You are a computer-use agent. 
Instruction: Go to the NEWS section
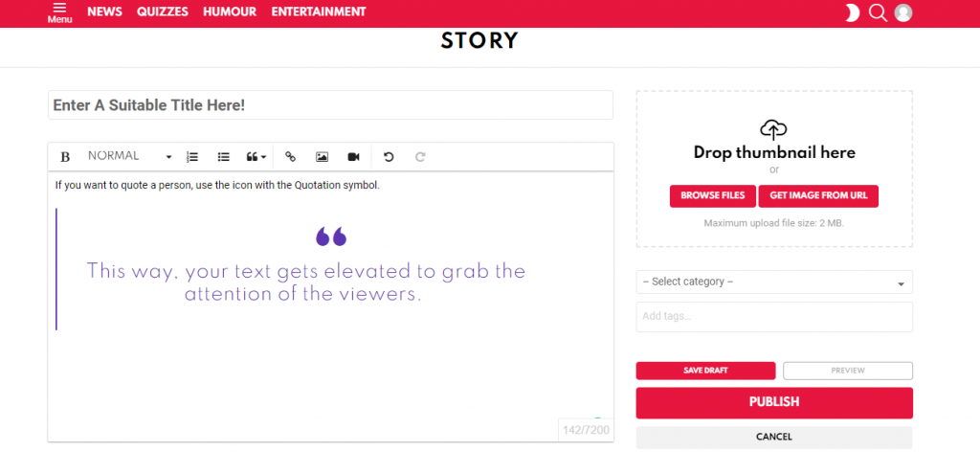point(105,11)
